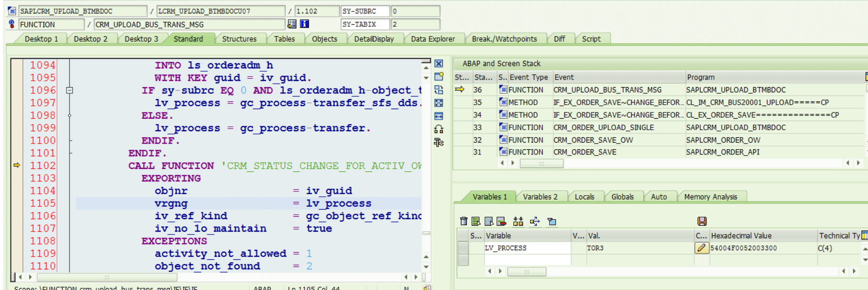Viewport: 868px width, 290px height.
Task: Click the pencil icon for LV_PROCESS
Action: coord(701,248)
